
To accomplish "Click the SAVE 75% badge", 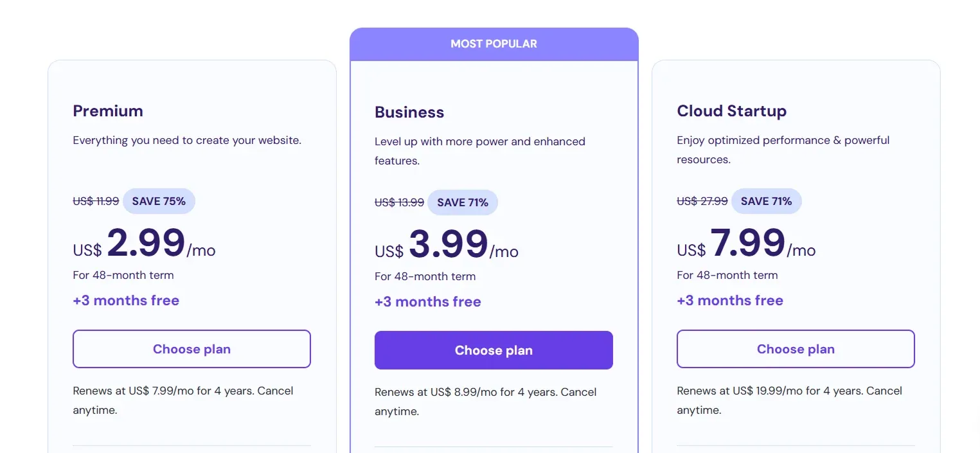I will (x=159, y=201).
